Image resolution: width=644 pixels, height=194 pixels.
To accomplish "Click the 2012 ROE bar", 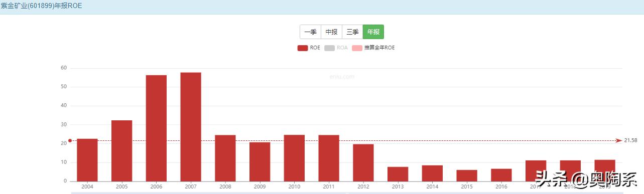I will [x=363, y=162].
